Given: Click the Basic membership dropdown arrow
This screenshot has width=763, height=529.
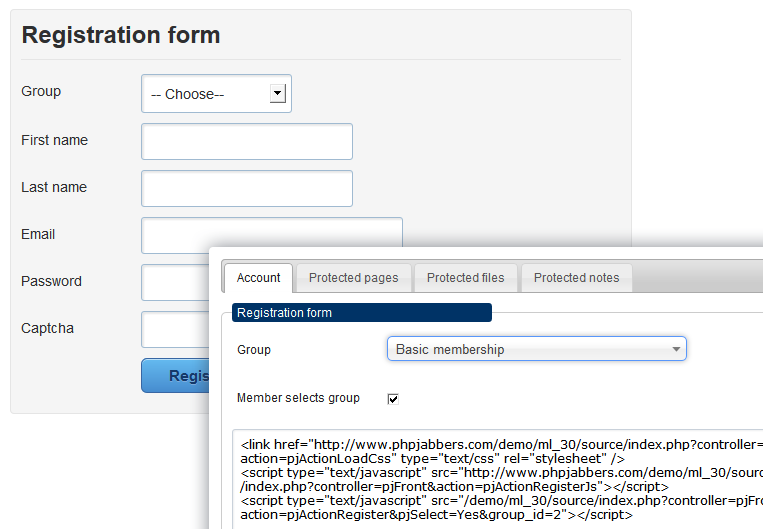Looking at the screenshot, I should 676,349.
